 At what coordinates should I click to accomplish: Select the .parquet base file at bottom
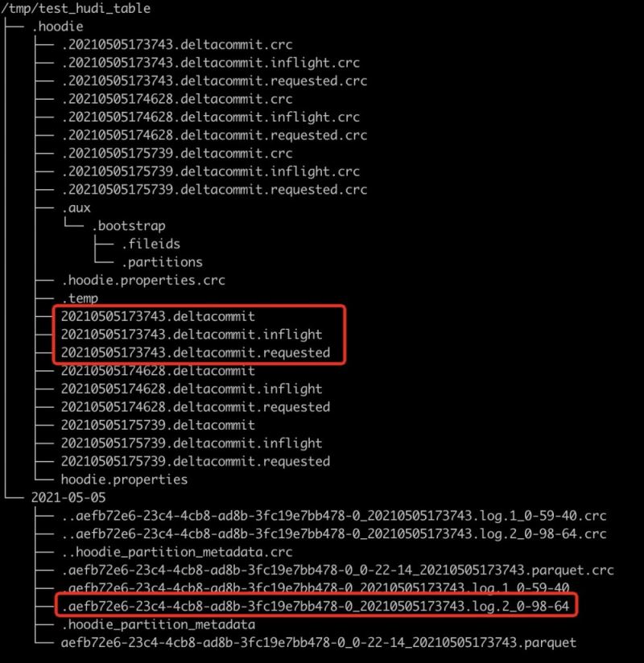(x=319, y=643)
